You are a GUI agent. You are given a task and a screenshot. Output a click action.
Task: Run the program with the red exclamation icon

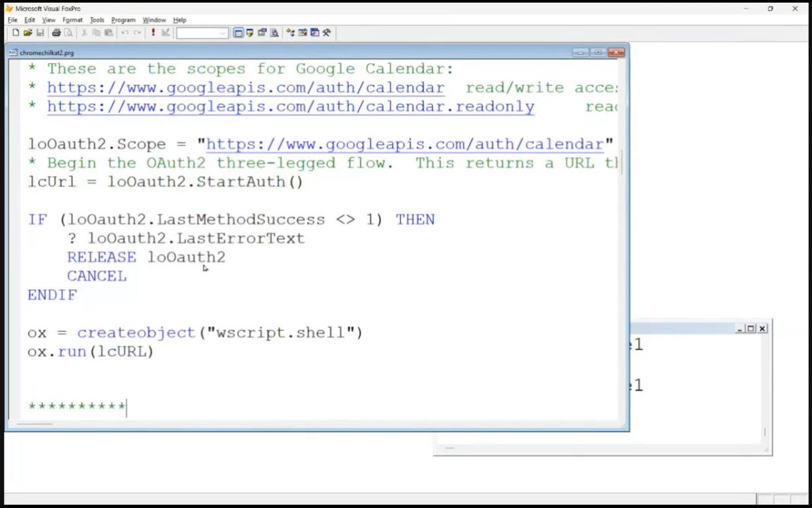pos(153,33)
